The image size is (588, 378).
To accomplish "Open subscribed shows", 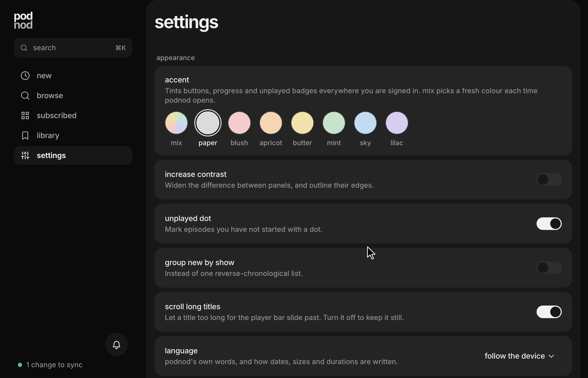I will pos(73,115).
